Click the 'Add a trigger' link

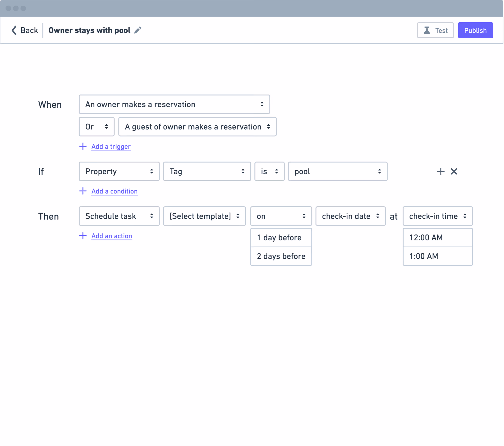111,147
